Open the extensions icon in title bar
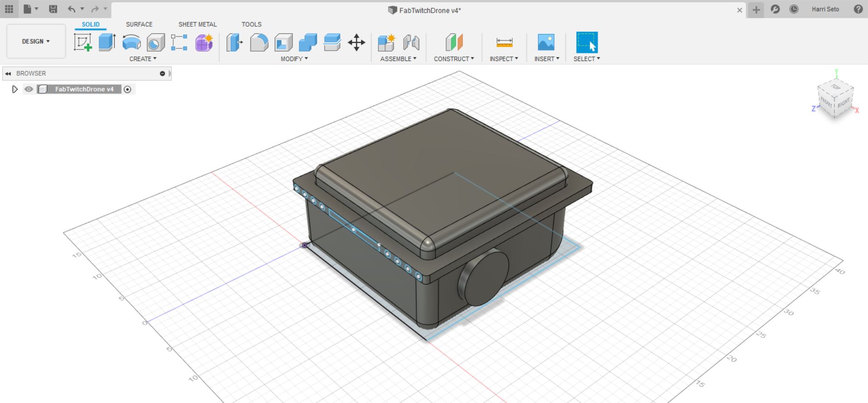The width and height of the screenshot is (868, 403). [x=775, y=9]
